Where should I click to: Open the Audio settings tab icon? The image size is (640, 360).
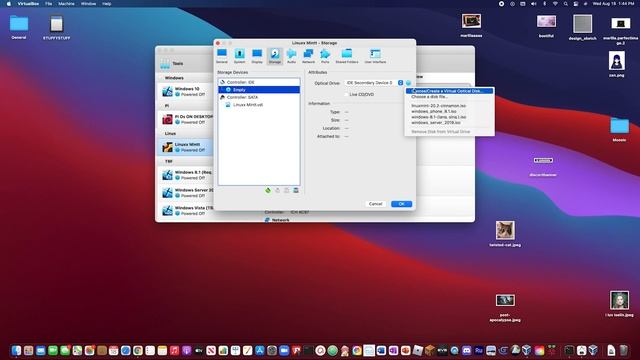pyautogui.click(x=291, y=56)
